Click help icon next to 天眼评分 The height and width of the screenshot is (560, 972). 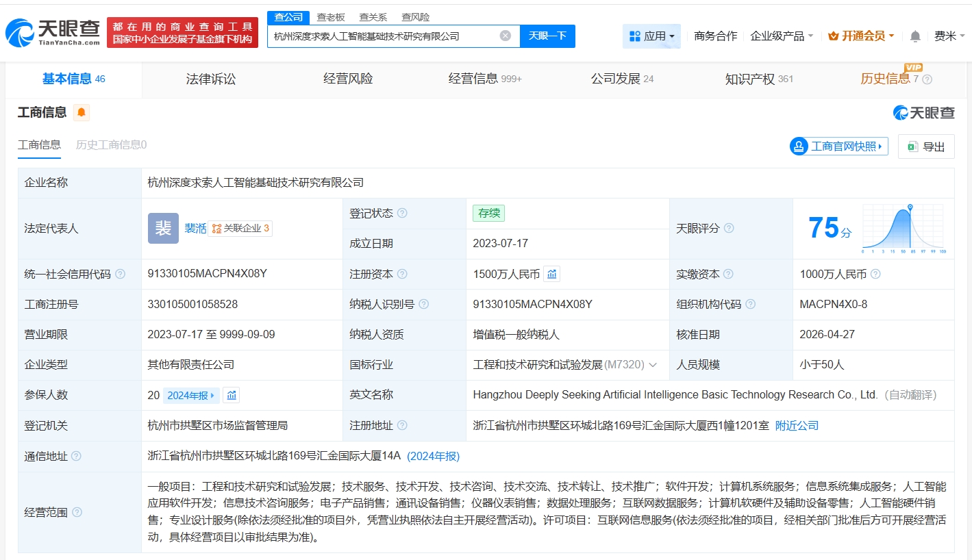[729, 228]
